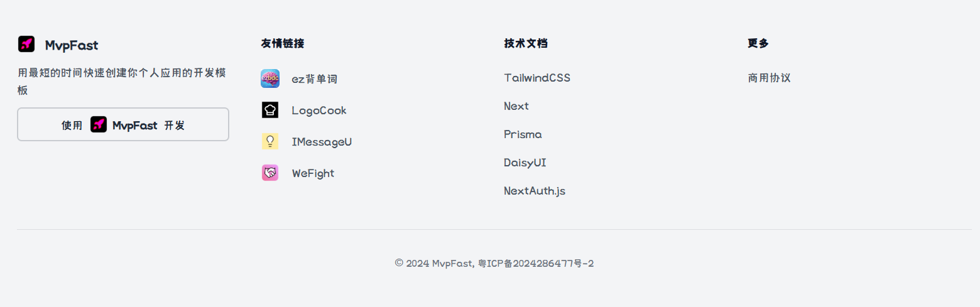This screenshot has height=307, width=980.
Task: Open the 商用协议 commercial license link
Action: (769, 78)
